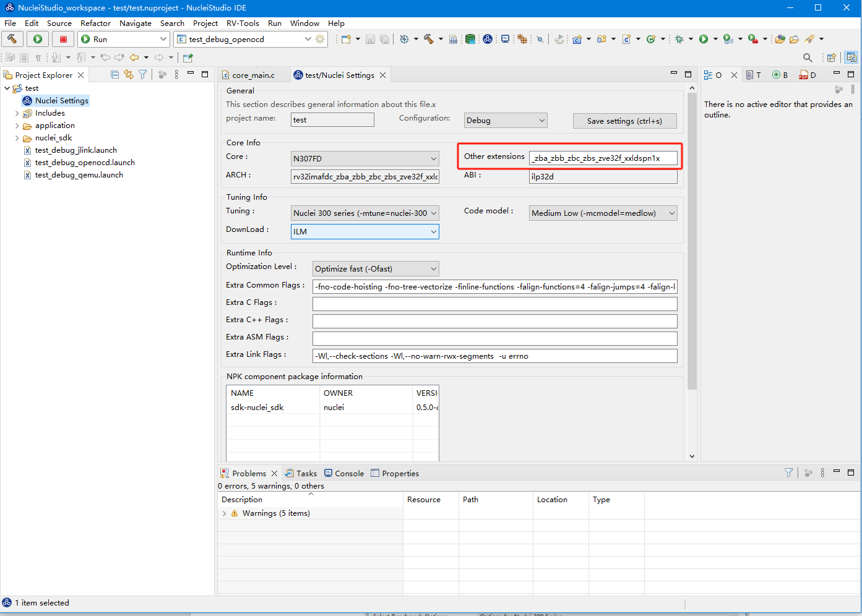Collapse the test project node

coord(7,88)
